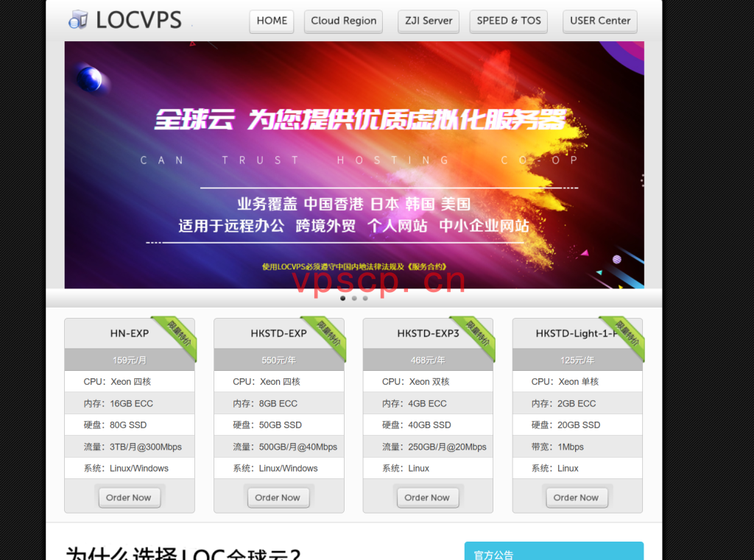The height and width of the screenshot is (560, 754).
Task: Select the second banner slide dot
Action: tap(354, 299)
